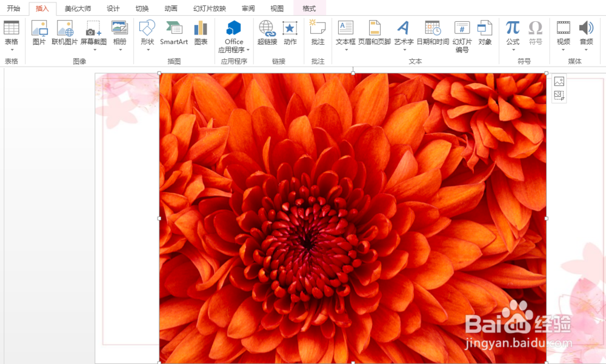Viewport: 606px width, 364px height.
Task: Open the 格式 picture tab
Action: pos(308,8)
